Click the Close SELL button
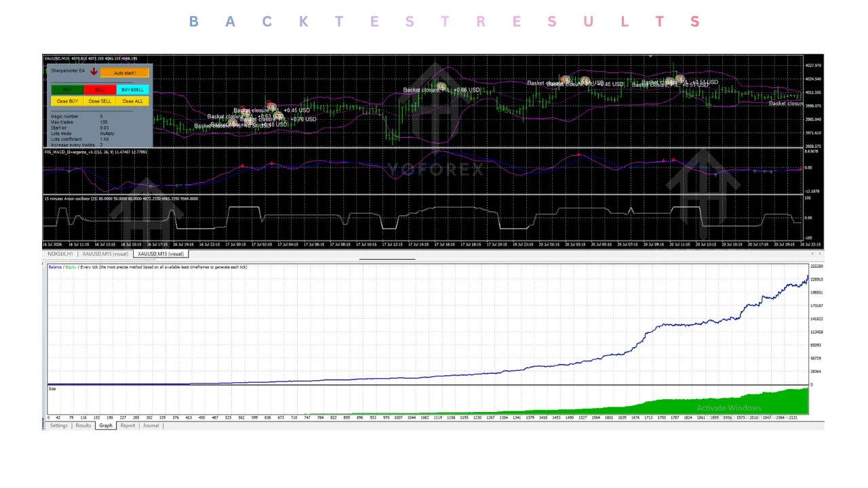The height and width of the screenshot is (488, 868). pos(100,101)
